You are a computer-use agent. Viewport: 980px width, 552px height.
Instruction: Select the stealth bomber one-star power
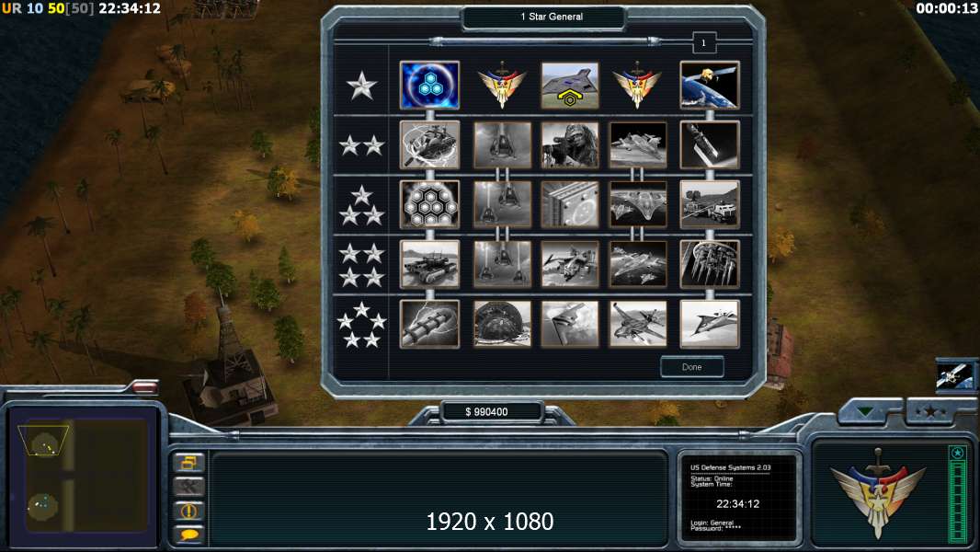[569, 85]
